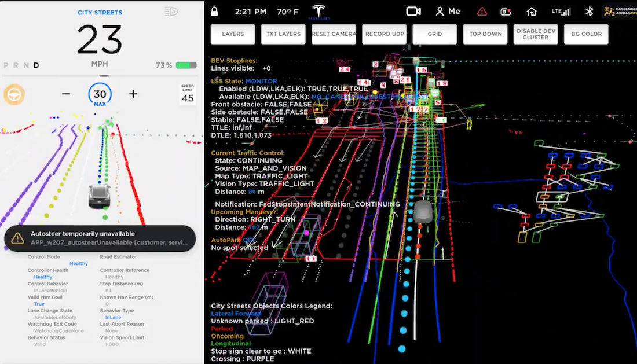Tap the Tesla logo in the status bar
This screenshot has width=637, height=364.
(x=317, y=11)
